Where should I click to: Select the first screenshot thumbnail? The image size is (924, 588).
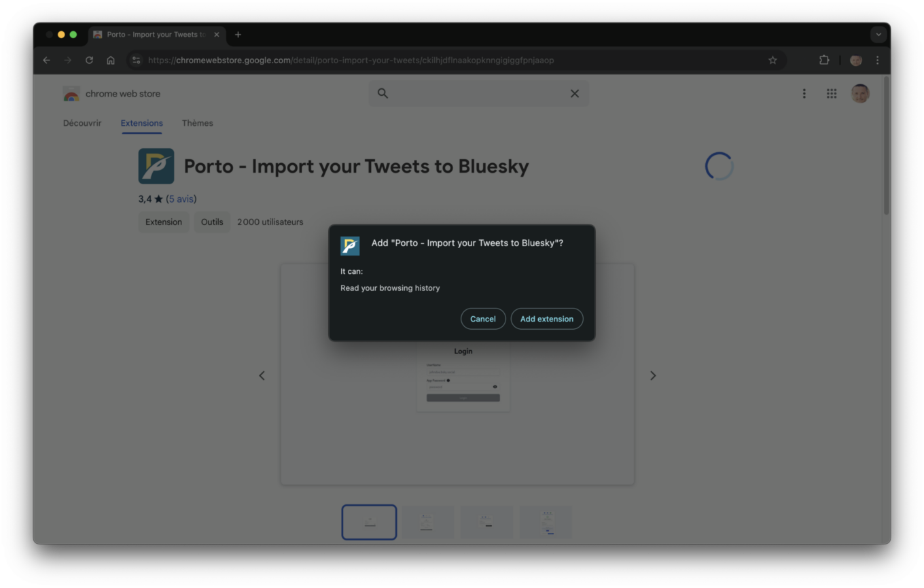[x=369, y=522]
